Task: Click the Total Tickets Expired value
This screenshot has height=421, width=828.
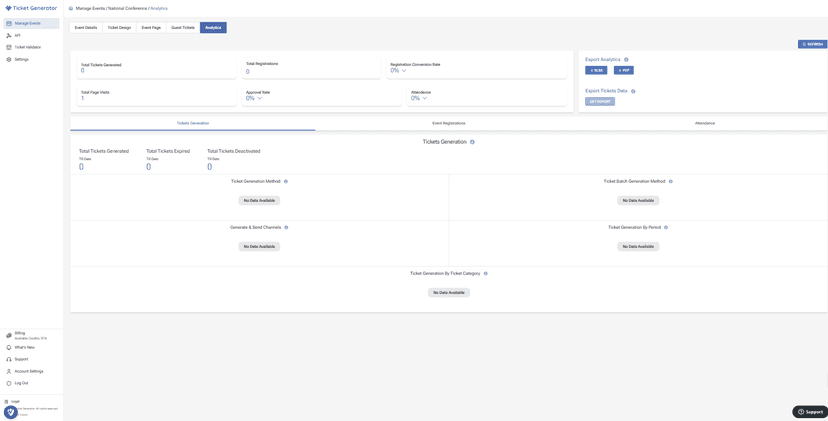Action: (x=148, y=167)
